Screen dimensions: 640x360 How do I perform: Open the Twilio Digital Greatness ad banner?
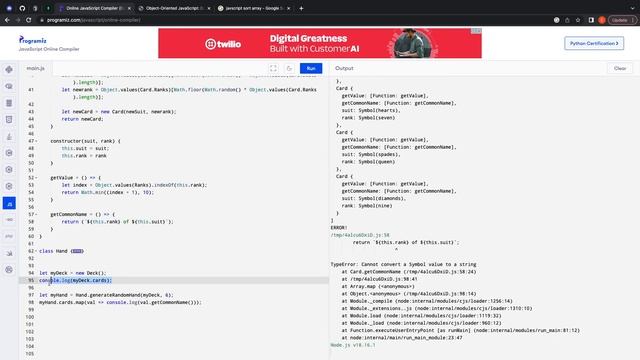point(320,43)
